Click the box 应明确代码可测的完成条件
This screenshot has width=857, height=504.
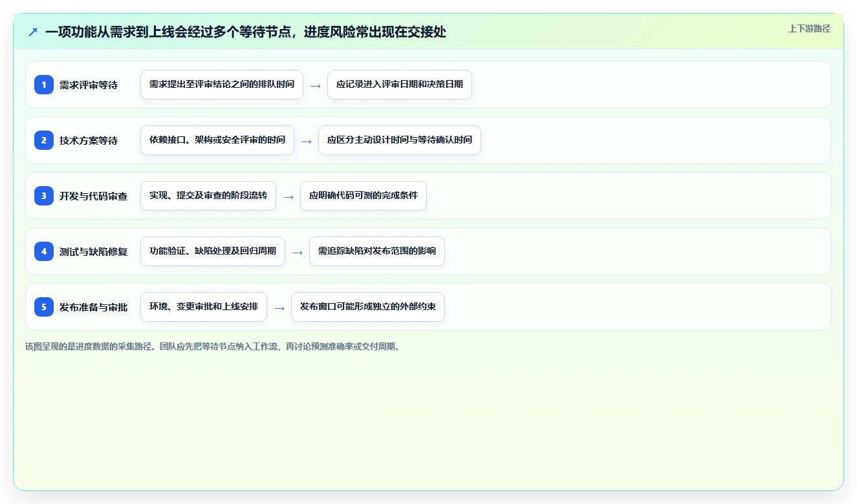click(363, 196)
